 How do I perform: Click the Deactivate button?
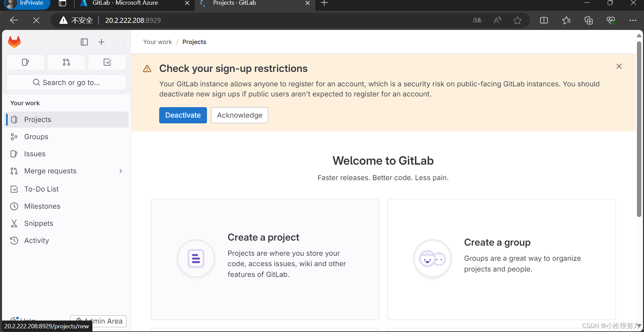point(183,115)
